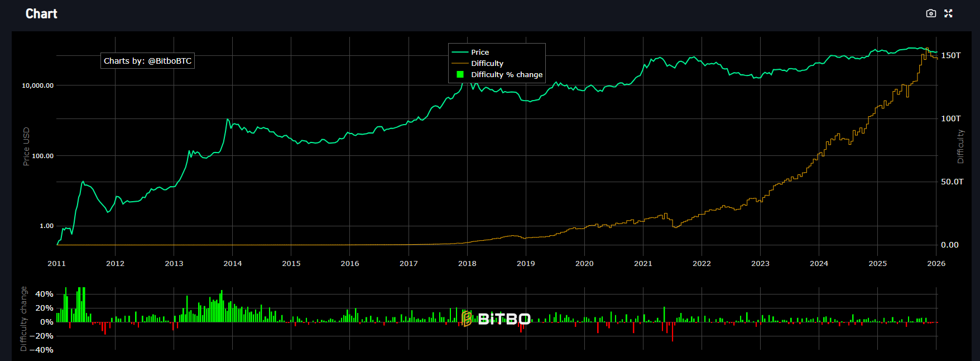Click the 50.0T difficulty axis tick
Viewport: 980px width, 361px height.
pyautogui.click(x=952, y=182)
